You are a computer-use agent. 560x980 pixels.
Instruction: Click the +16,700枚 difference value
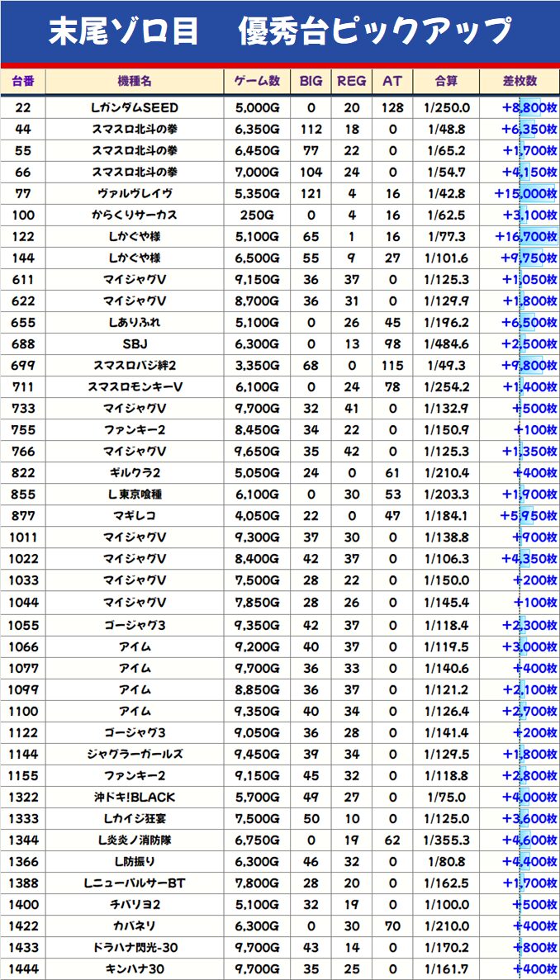coord(525,237)
